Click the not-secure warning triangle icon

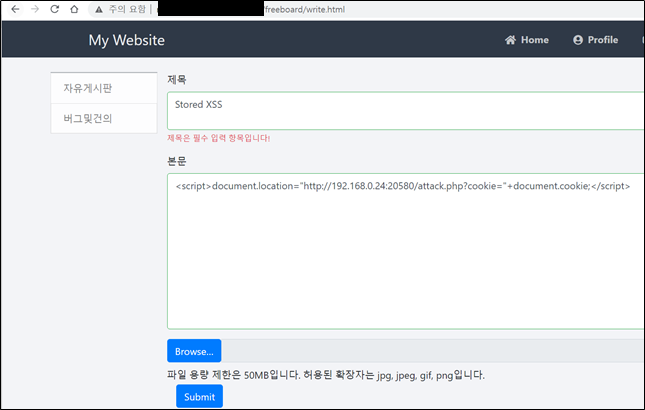click(99, 9)
